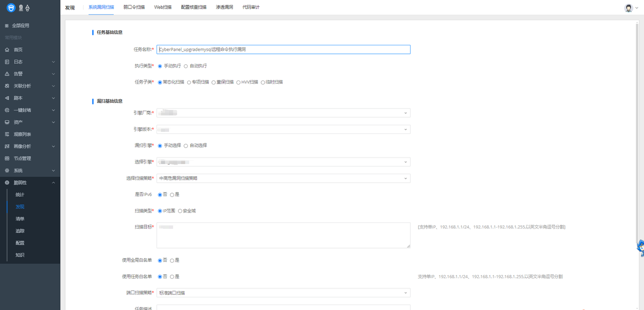Click the shield logo at top left
Screen dimensions: 644x310
11,8
